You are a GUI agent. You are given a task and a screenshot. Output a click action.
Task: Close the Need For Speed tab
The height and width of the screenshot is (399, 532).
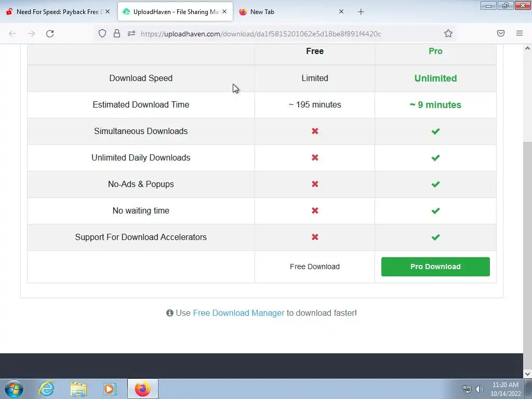coord(108,11)
